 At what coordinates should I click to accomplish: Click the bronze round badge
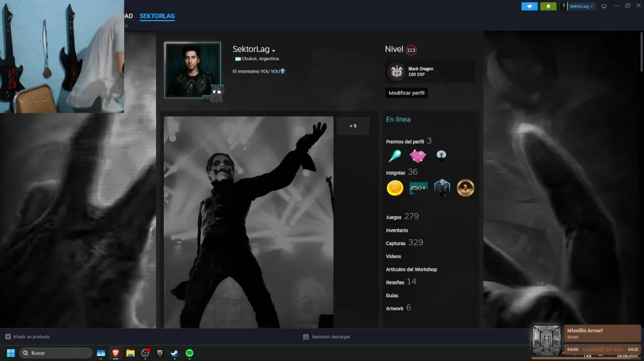(x=465, y=188)
